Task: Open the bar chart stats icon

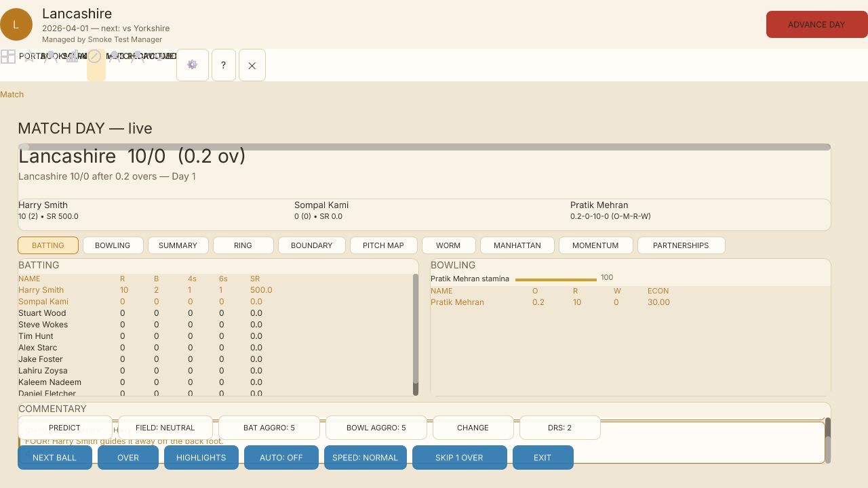Action: click(x=73, y=56)
